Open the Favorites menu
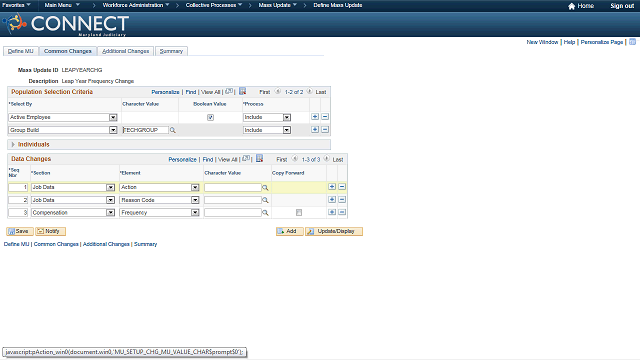The image size is (640, 360). 16,5
